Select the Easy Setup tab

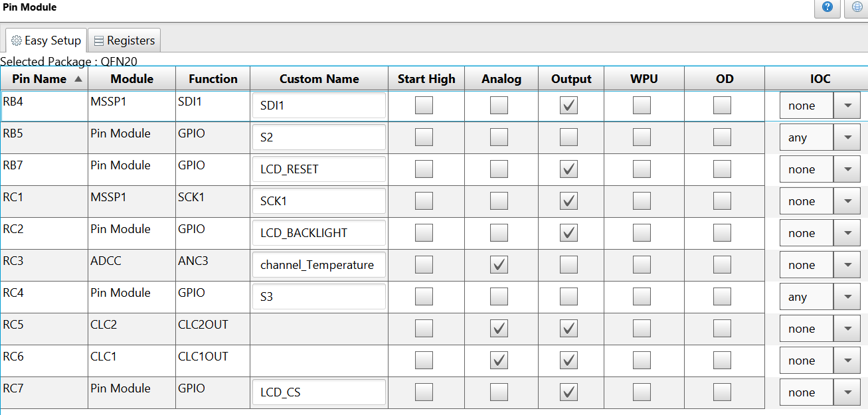click(x=46, y=41)
